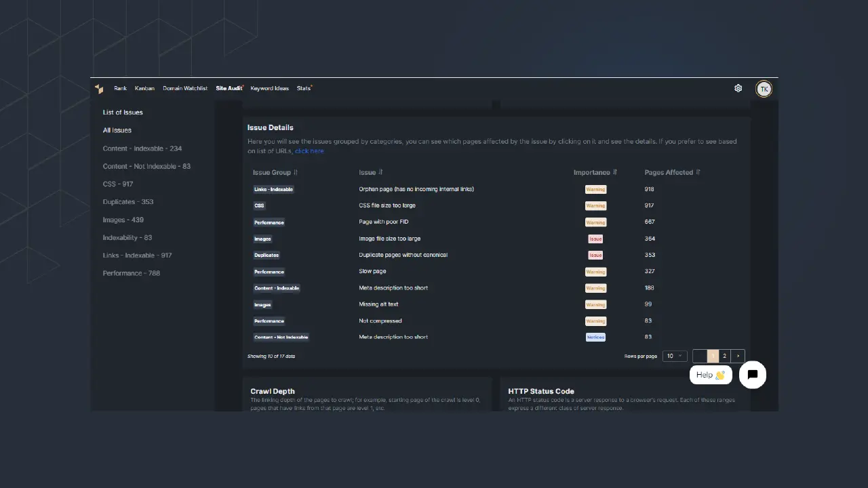Open the settings gear icon

[x=738, y=88]
